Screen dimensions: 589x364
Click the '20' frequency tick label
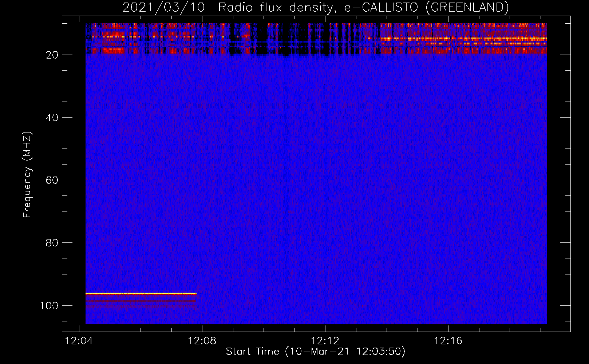click(52, 55)
